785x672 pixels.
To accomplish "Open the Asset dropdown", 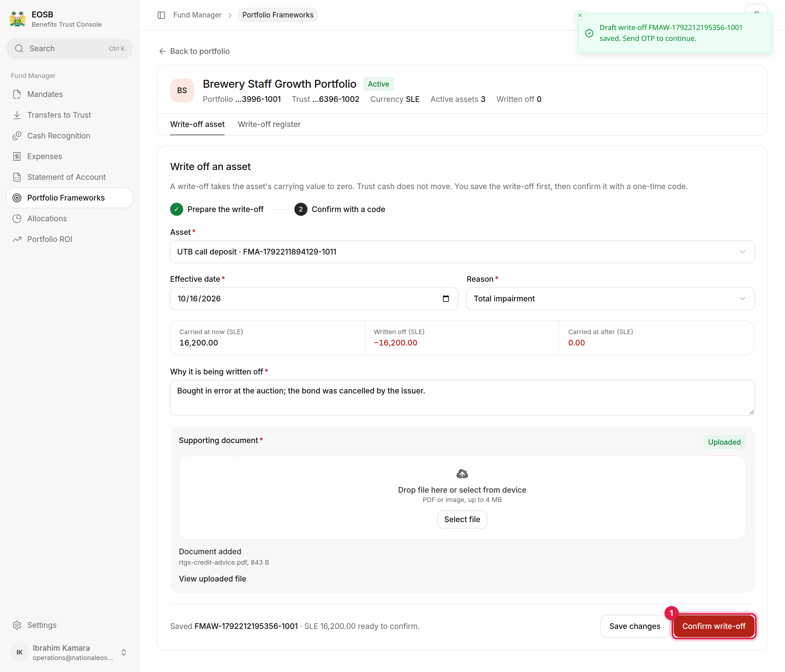I will pyautogui.click(x=462, y=252).
